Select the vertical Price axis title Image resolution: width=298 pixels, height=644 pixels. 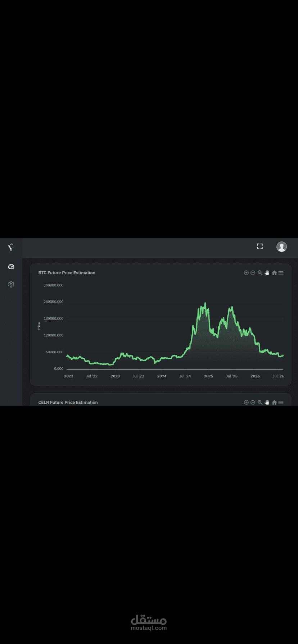click(x=39, y=326)
